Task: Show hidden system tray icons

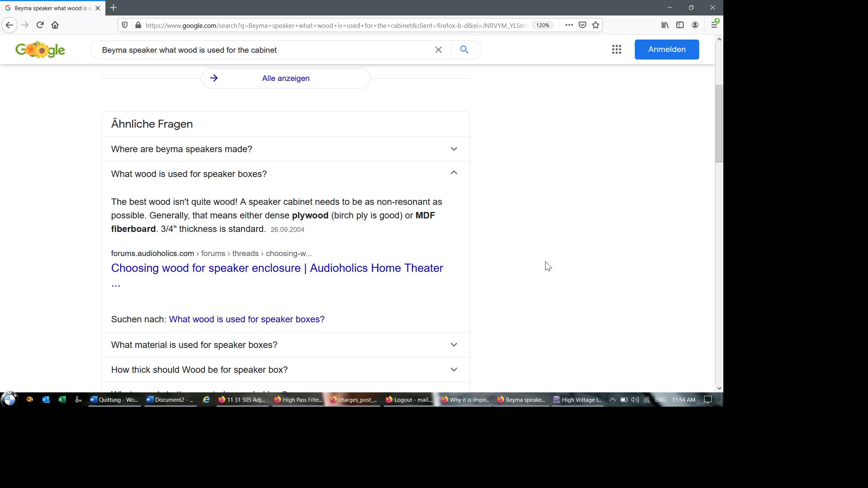Action: pyautogui.click(x=612, y=400)
